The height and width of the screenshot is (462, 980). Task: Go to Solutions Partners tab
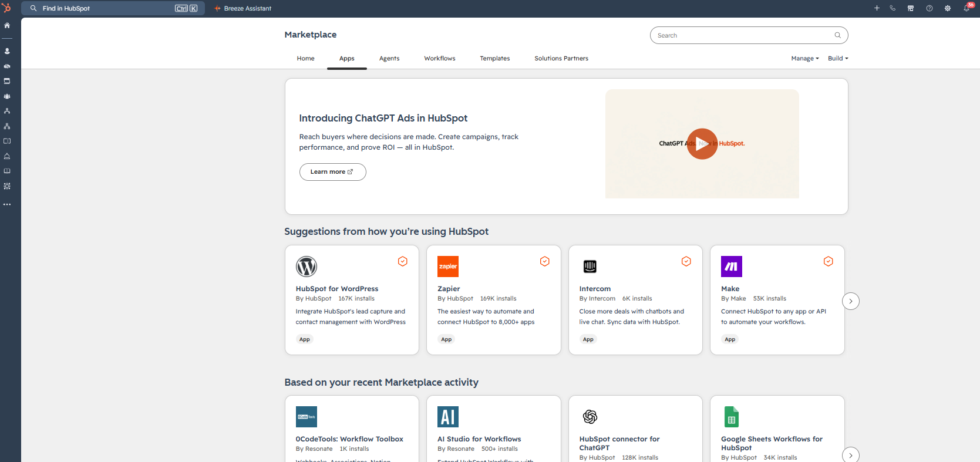coord(561,58)
